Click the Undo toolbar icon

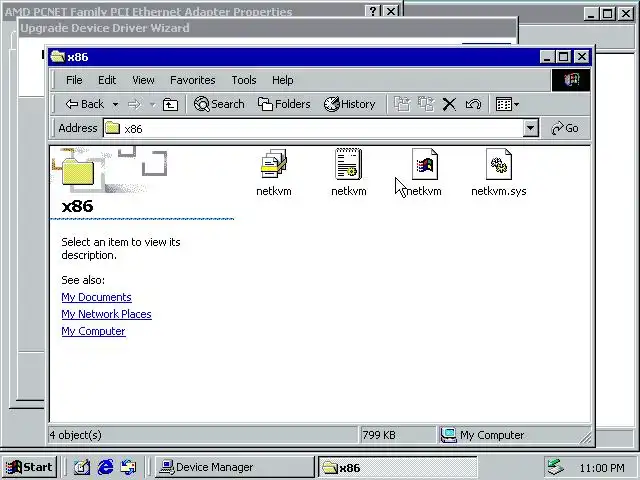pos(473,104)
